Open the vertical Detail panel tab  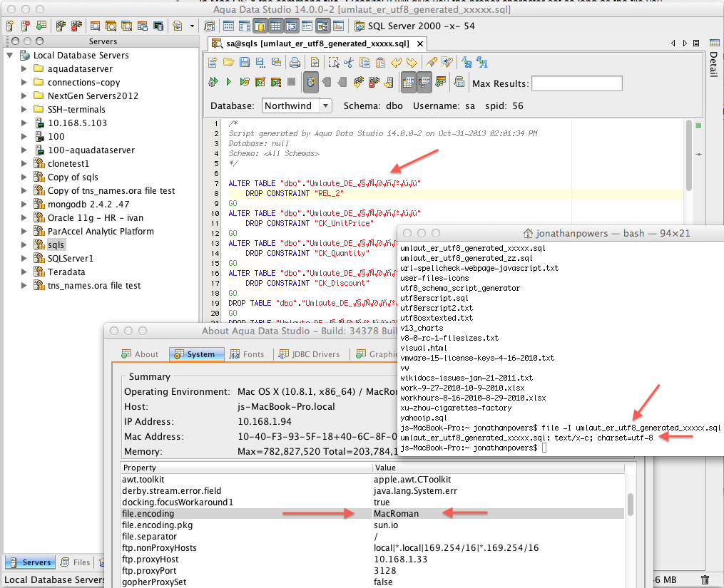[x=714, y=59]
